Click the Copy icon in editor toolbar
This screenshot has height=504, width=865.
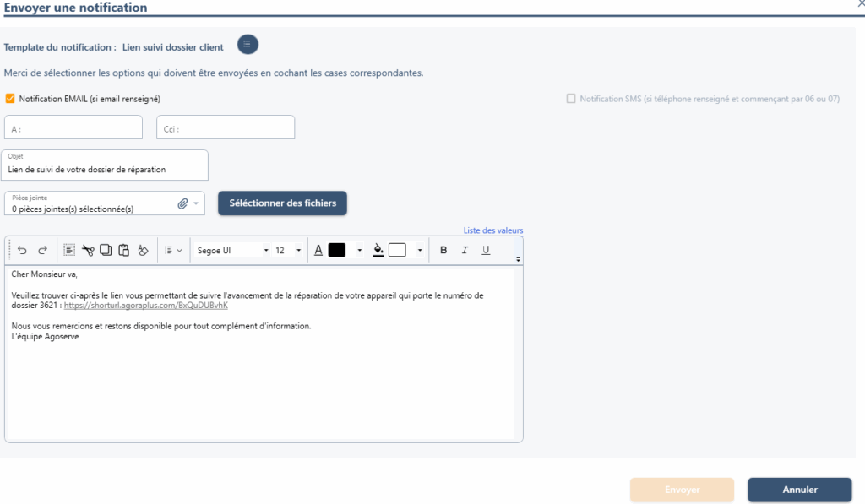(x=106, y=250)
